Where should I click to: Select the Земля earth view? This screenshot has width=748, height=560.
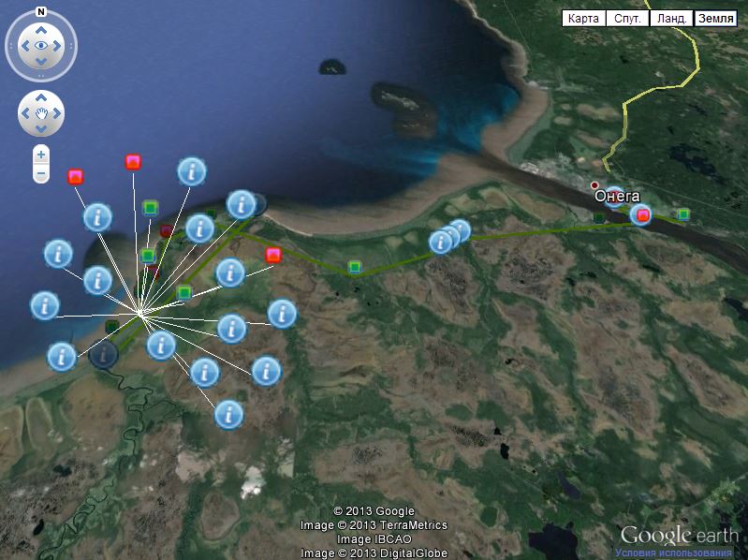point(716,18)
